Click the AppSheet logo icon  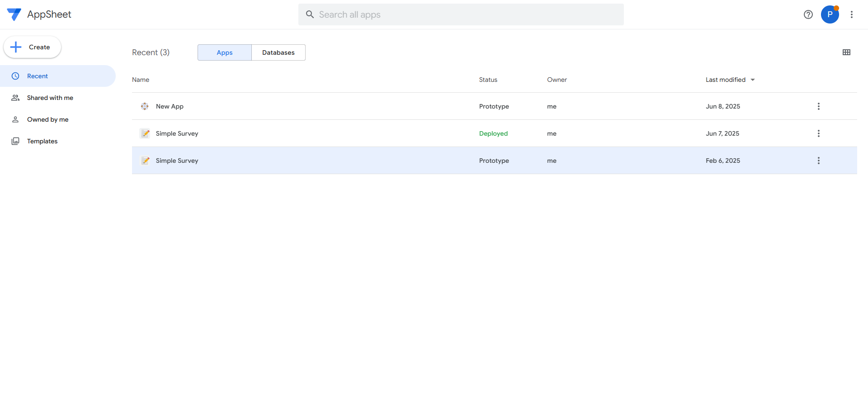14,14
